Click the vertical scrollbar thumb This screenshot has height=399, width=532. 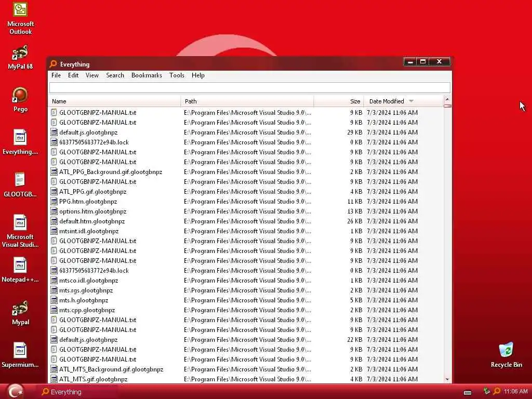[x=447, y=106]
